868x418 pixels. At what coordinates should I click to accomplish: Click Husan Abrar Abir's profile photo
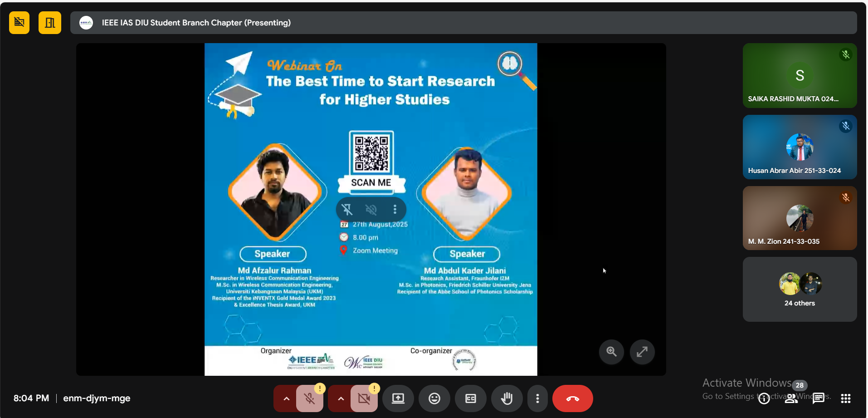800,147
